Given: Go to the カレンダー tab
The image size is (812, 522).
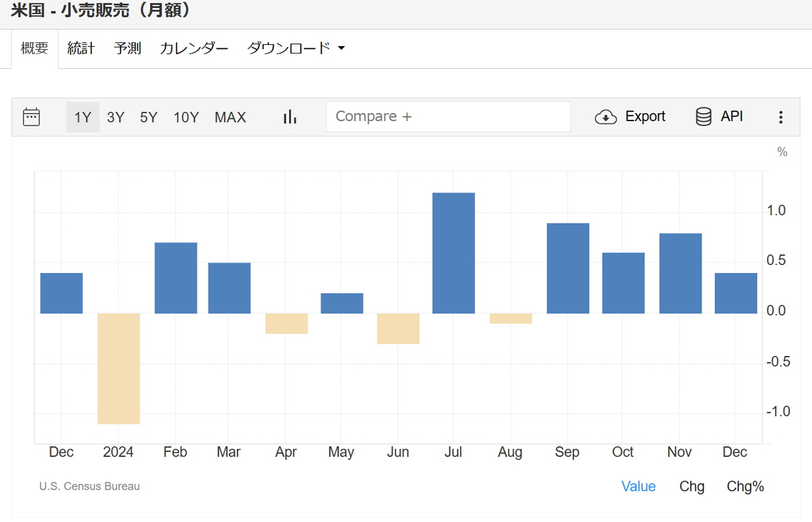Looking at the screenshot, I should 194,48.
